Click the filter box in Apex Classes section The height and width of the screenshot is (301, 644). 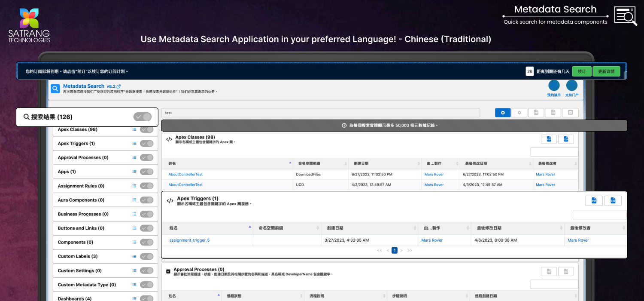[554, 152]
